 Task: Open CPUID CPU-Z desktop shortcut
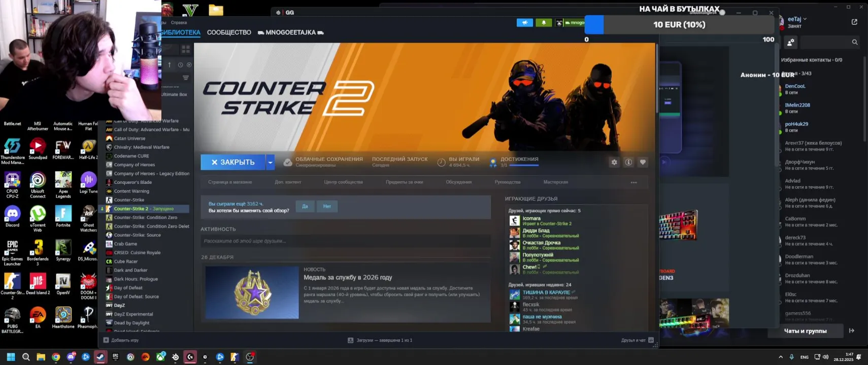(12, 185)
